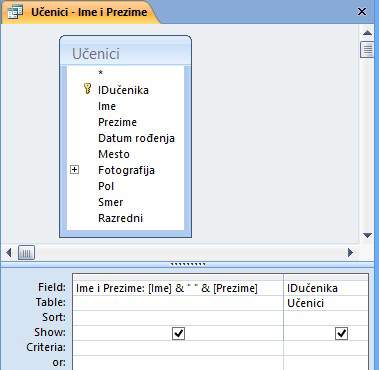379x370 pixels.
Task: Click the primary key icon beside IDučenika
Action: [87, 89]
